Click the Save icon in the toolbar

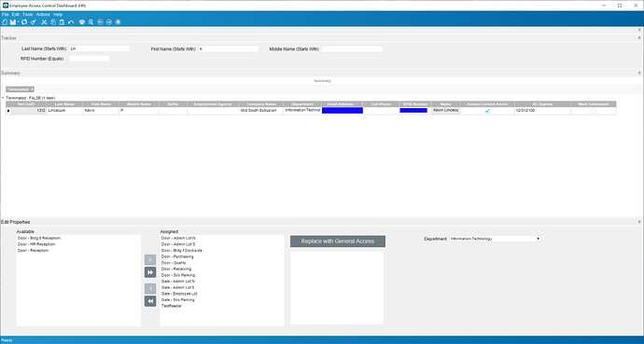click(x=13, y=22)
